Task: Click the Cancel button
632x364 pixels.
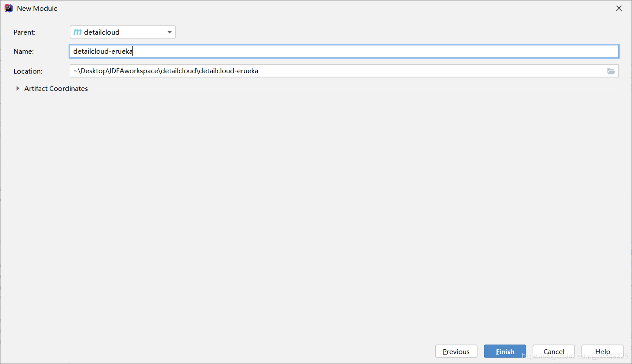Action: pos(554,351)
